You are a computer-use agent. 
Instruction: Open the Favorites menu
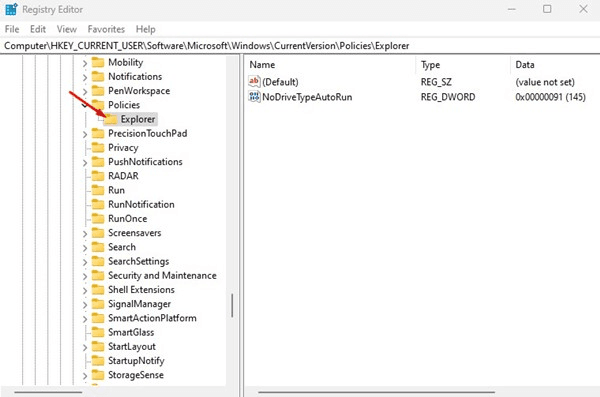pyautogui.click(x=106, y=29)
